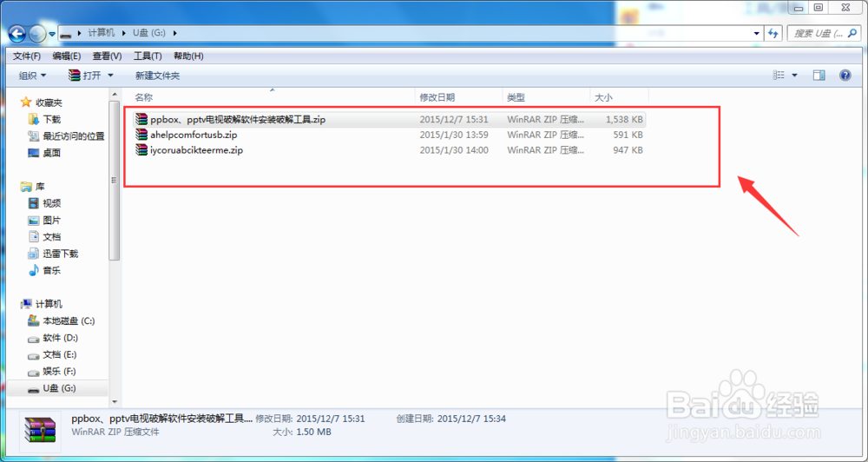
Task: Sort by the 大小 column header
Action: (620, 97)
